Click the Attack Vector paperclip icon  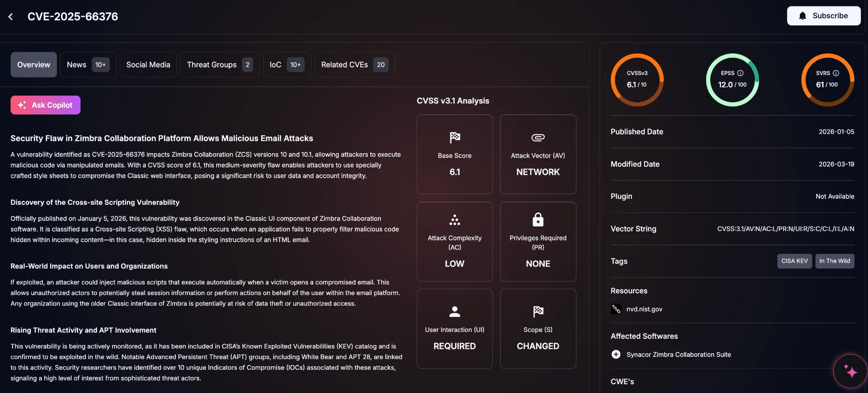(x=538, y=137)
